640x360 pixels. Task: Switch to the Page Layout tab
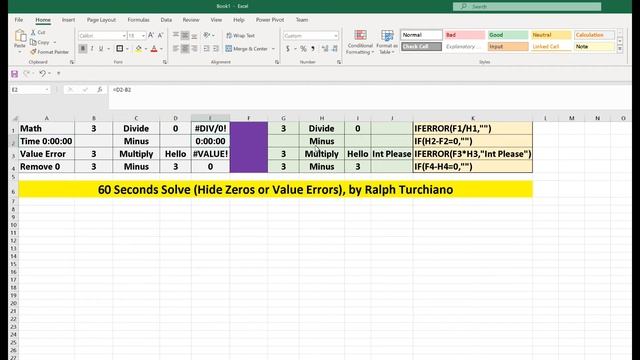(x=101, y=20)
